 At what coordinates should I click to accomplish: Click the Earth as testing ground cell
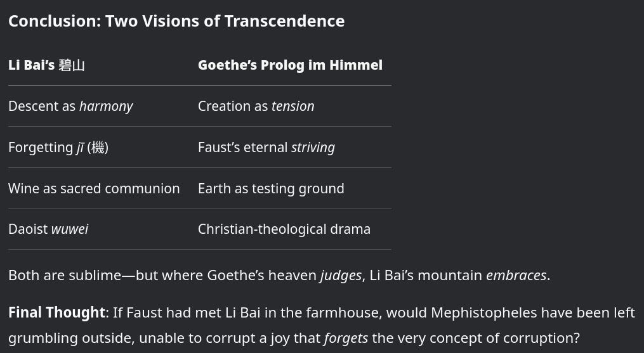tap(271, 188)
